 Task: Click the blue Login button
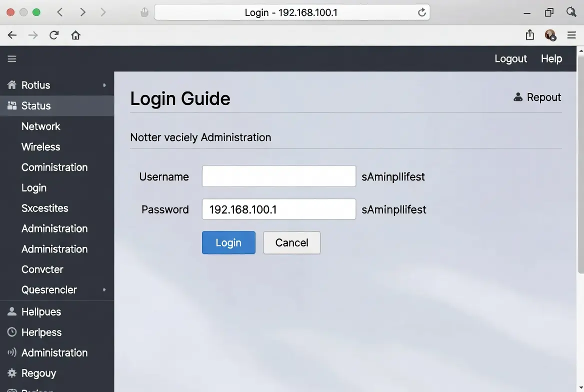[x=228, y=242]
